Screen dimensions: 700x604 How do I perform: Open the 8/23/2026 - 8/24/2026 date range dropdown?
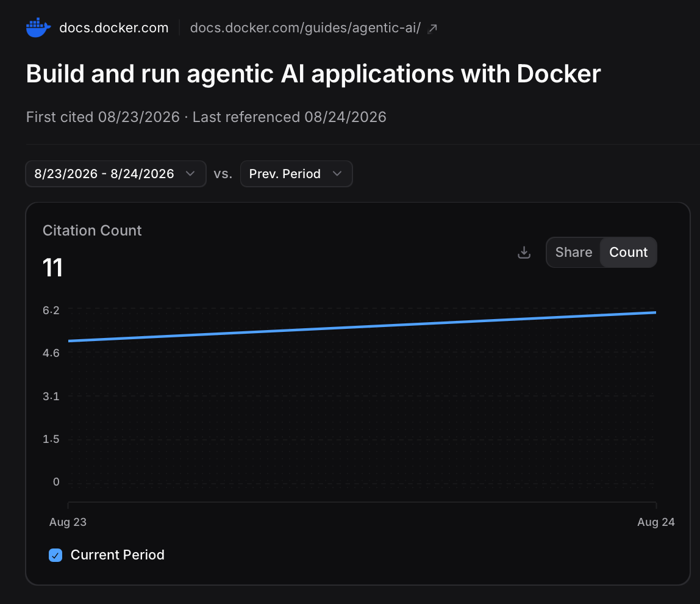click(x=116, y=174)
